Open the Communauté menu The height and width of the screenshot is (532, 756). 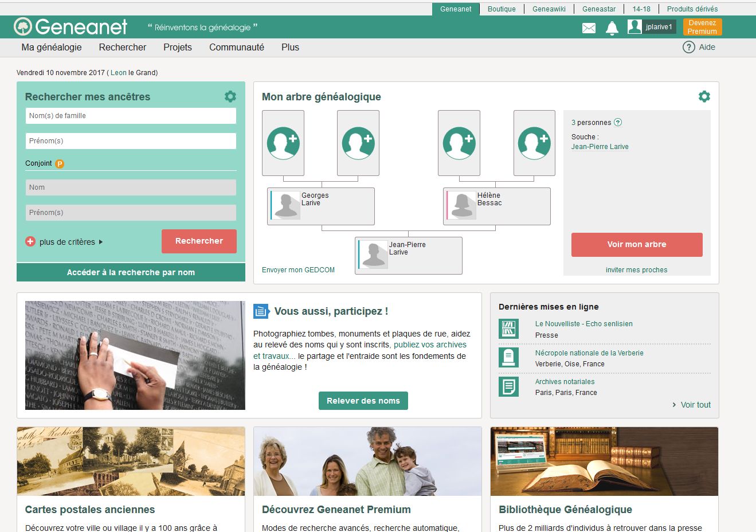[x=237, y=47]
